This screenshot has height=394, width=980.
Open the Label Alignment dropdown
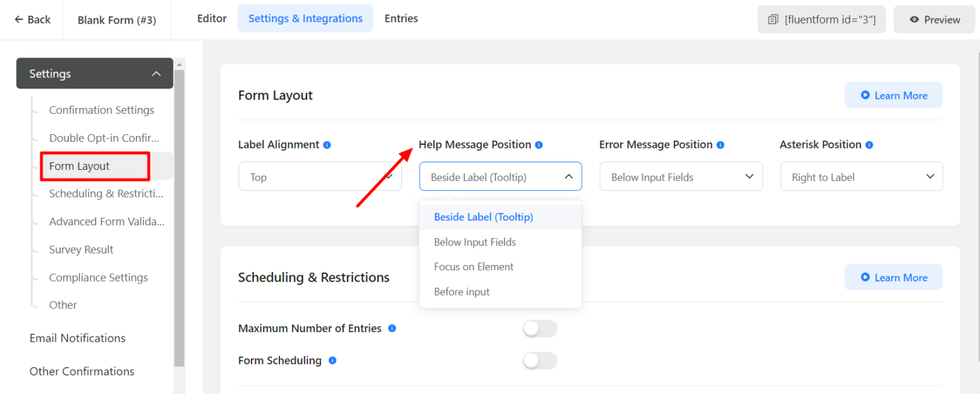coord(320,176)
